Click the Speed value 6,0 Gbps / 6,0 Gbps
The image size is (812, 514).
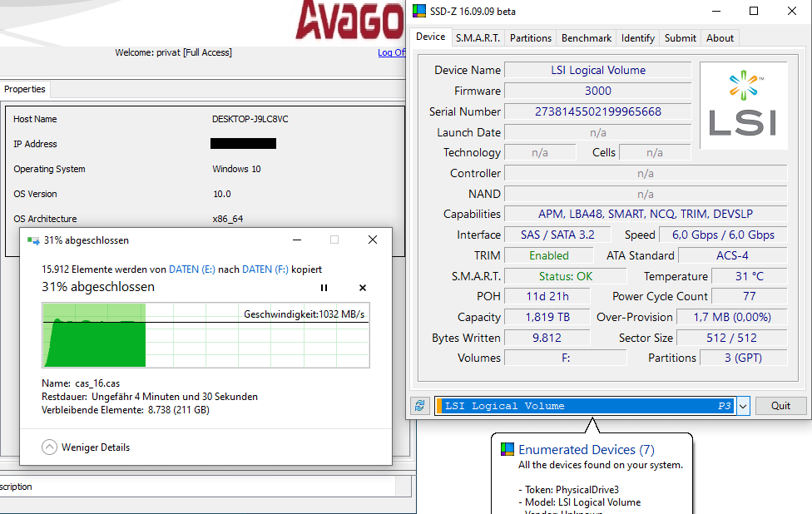723,235
